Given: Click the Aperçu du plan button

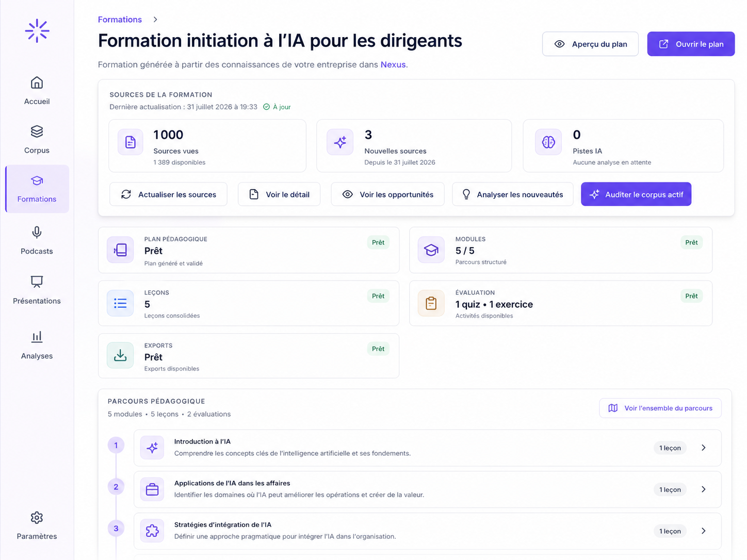Looking at the screenshot, I should [x=590, y=44].
